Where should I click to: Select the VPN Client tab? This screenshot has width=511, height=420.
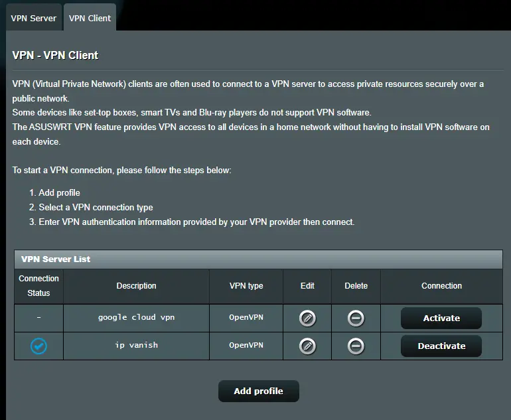click(x=90, y=18)
